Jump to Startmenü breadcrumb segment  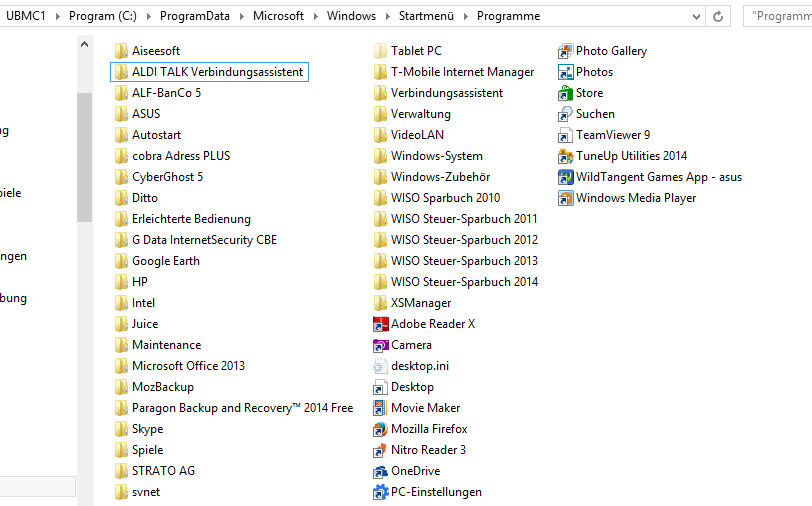[x=426, y=16]
